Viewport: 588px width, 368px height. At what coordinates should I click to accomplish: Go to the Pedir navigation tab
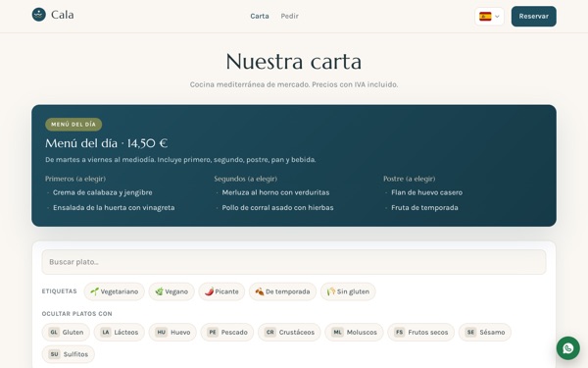289,16
